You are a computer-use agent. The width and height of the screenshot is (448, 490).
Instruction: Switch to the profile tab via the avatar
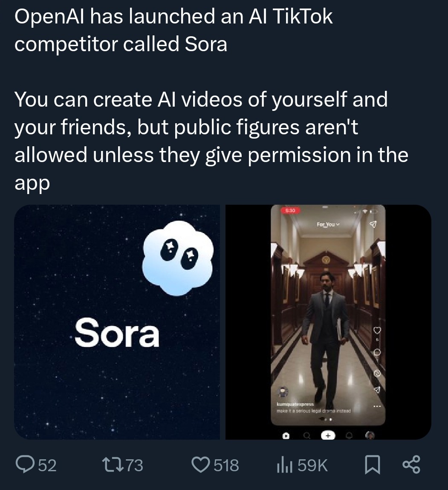click(370, 435)
